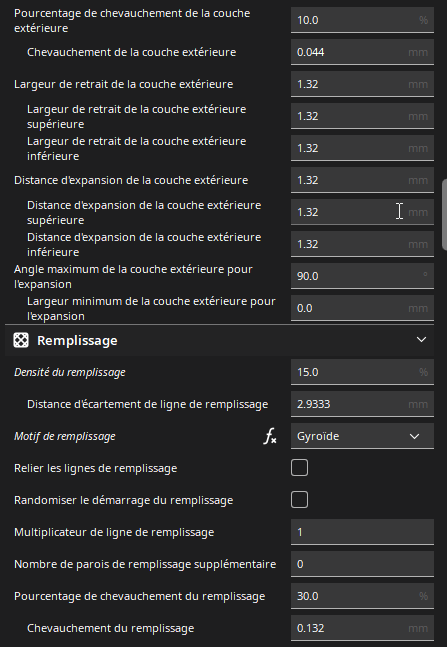
Task: Click Distance d'expansion de la couche extérieure label
Action: [131, 180]
